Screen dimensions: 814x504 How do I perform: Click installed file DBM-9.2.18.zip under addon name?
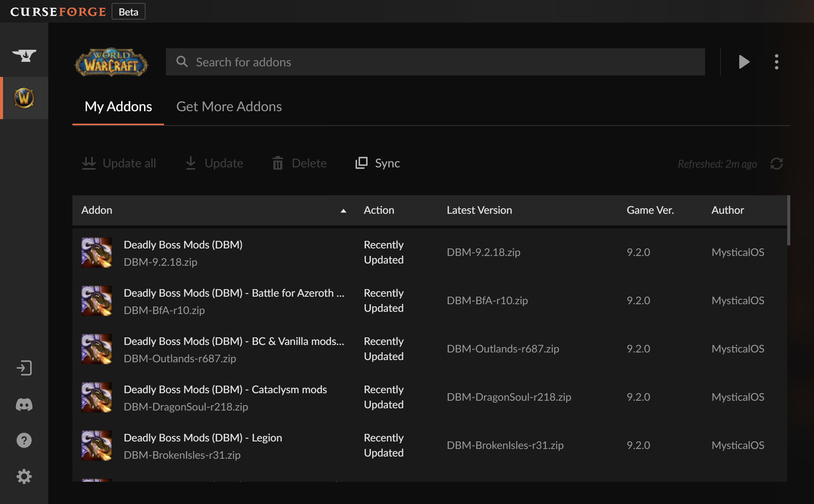(160, 262)
